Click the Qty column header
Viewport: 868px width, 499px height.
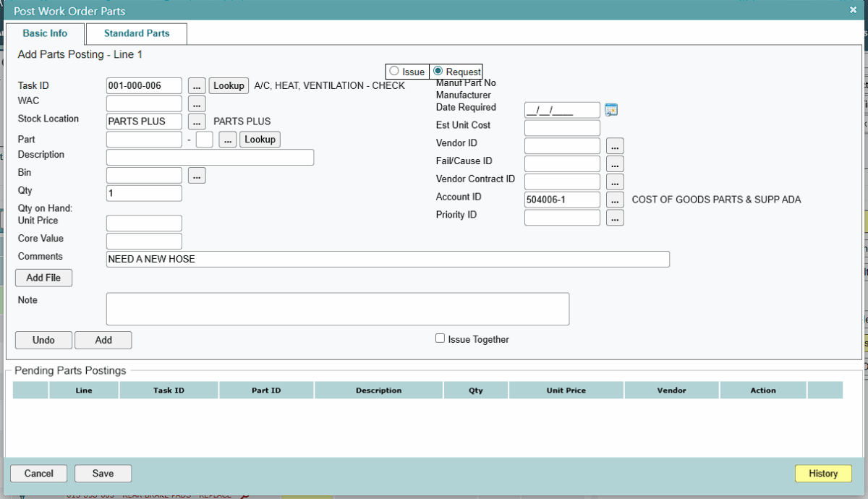tap(475, 391)
